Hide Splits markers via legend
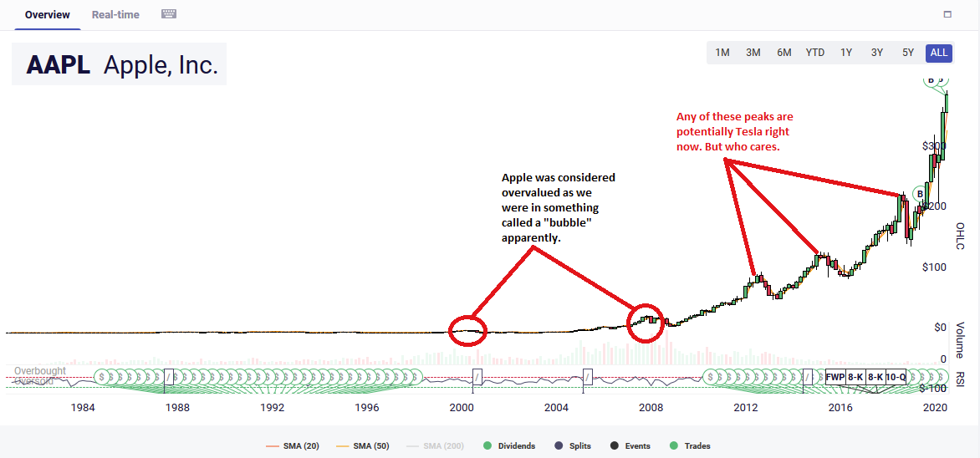Viewport: 980px width, 458px height. click(x=572, y=445)
